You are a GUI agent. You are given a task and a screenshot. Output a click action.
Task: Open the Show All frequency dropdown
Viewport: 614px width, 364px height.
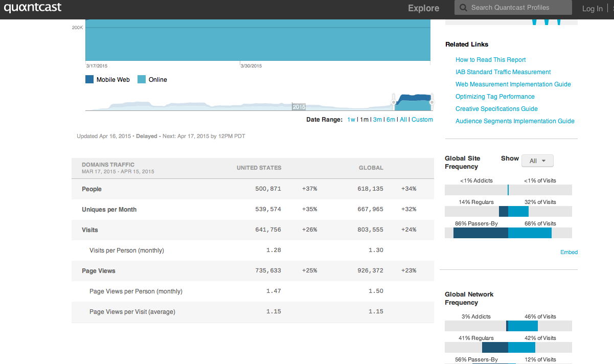[x=537, y=161]
